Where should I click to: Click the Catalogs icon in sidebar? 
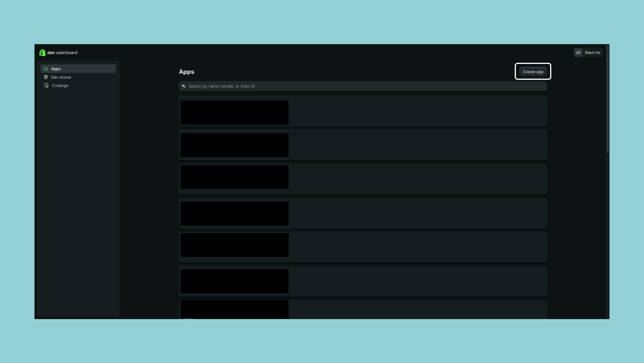pos(46,86)
